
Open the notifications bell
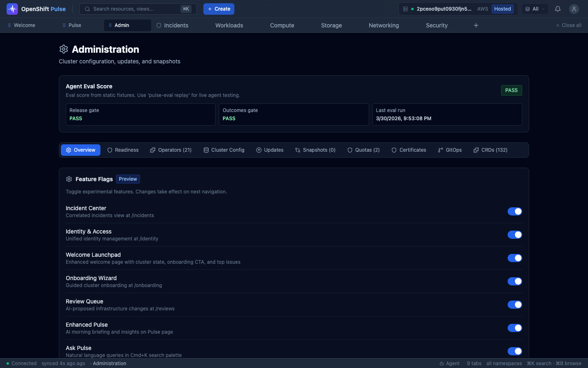pyautogui.click(x=558, y=9)
